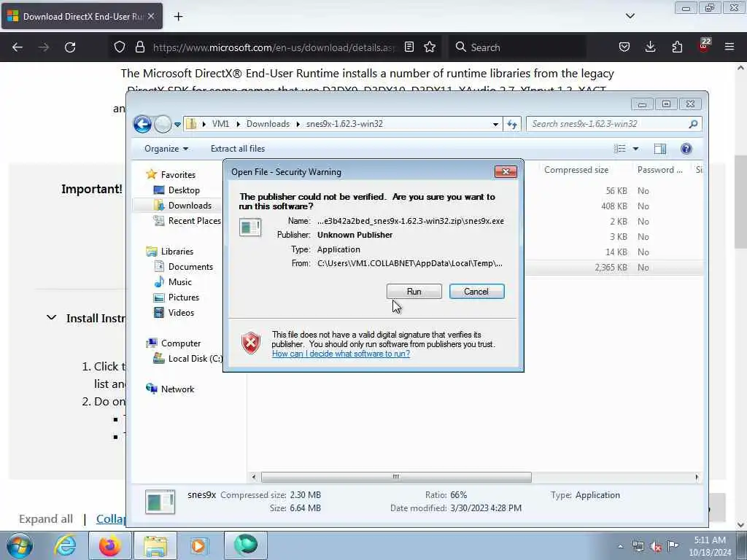
Task: Click Expand all on the webpage
Action: pos(46,519)
